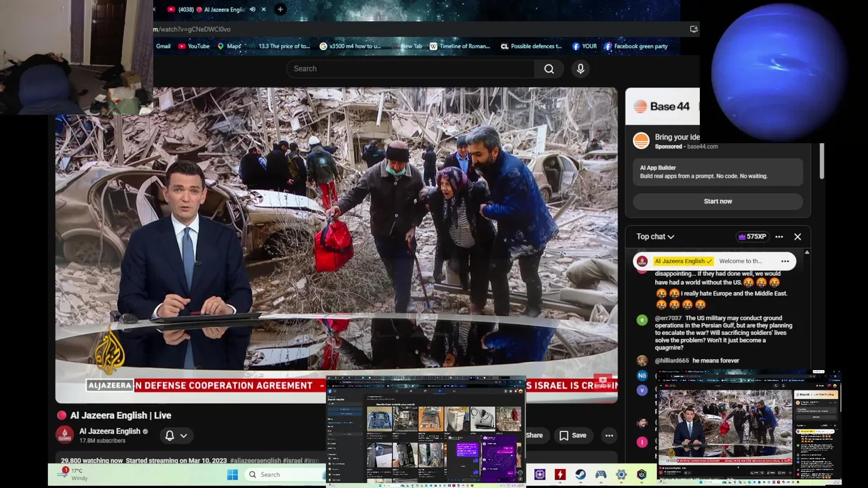Mute the Al Jazeera tab audio

(252, 9)
